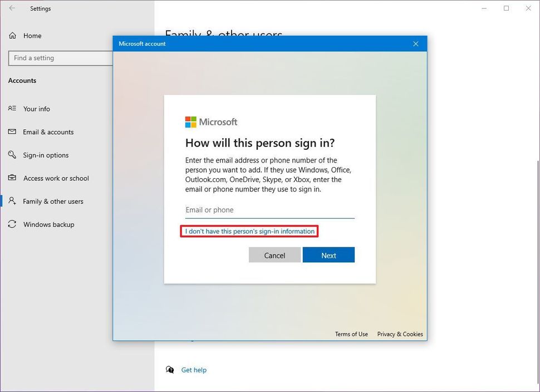The height and width of the screenshot is (392, 540).
Task: Maximize the Settings window
Action: click(x=506, y=8)
